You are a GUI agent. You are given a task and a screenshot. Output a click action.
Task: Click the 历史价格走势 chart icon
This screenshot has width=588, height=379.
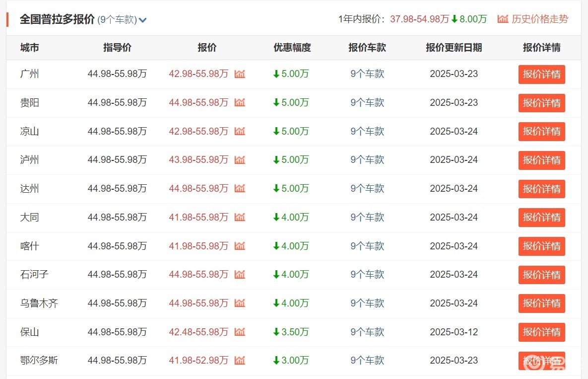click(503, 19)
